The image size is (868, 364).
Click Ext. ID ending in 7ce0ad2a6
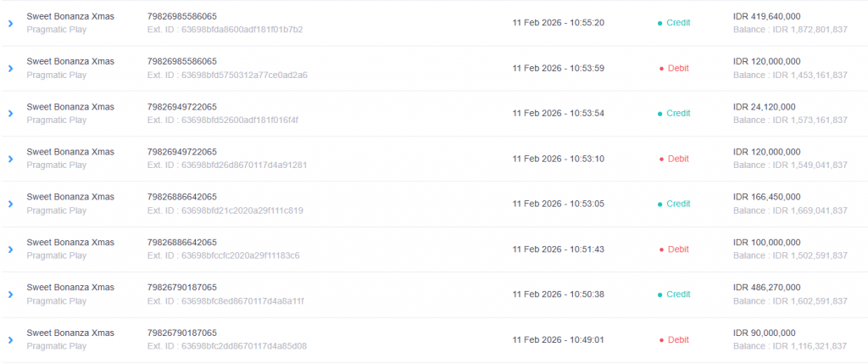[x=227, y=75]
